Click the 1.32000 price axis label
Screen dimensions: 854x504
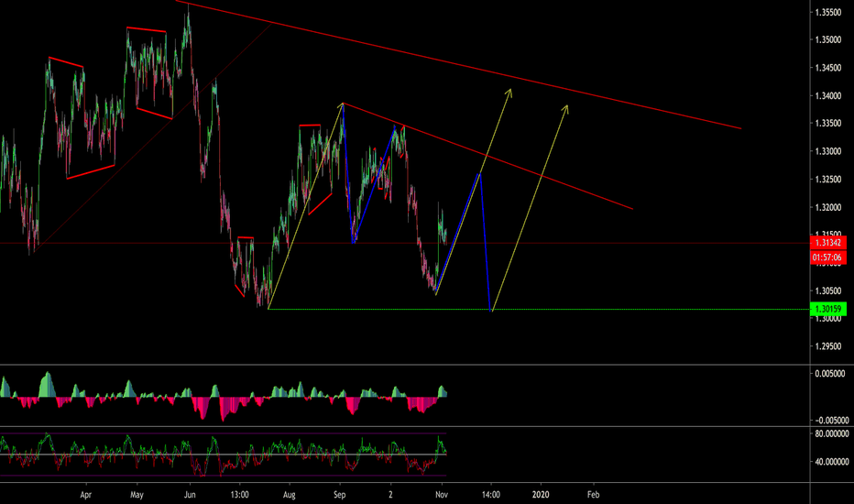coord(827,208)
